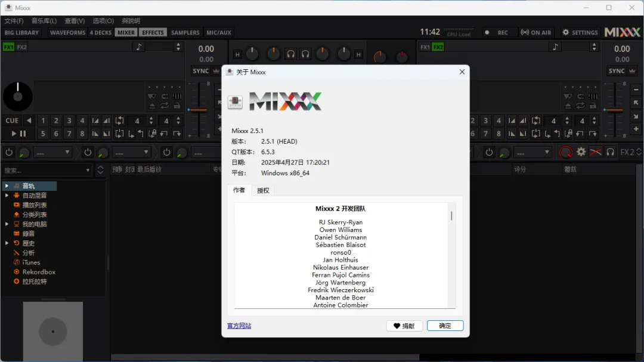Switch to the 作者 tab
Screen dimensions: 644x362
click(239, 190)
